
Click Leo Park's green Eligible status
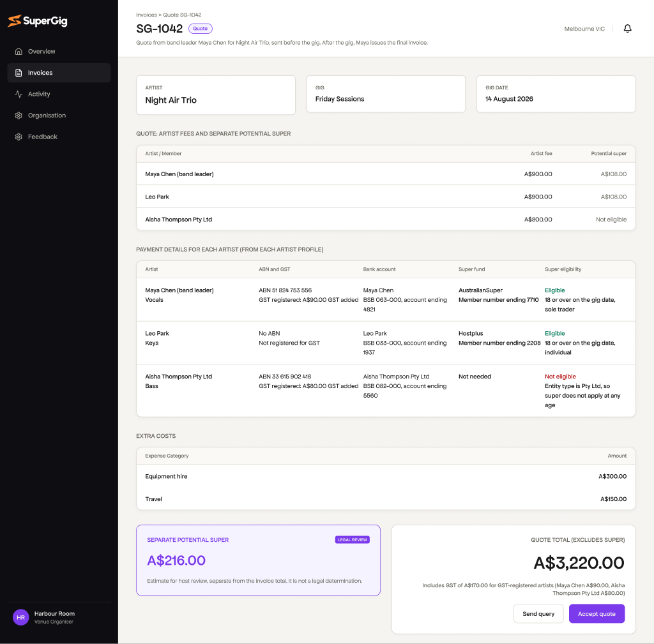click(555, 333)
